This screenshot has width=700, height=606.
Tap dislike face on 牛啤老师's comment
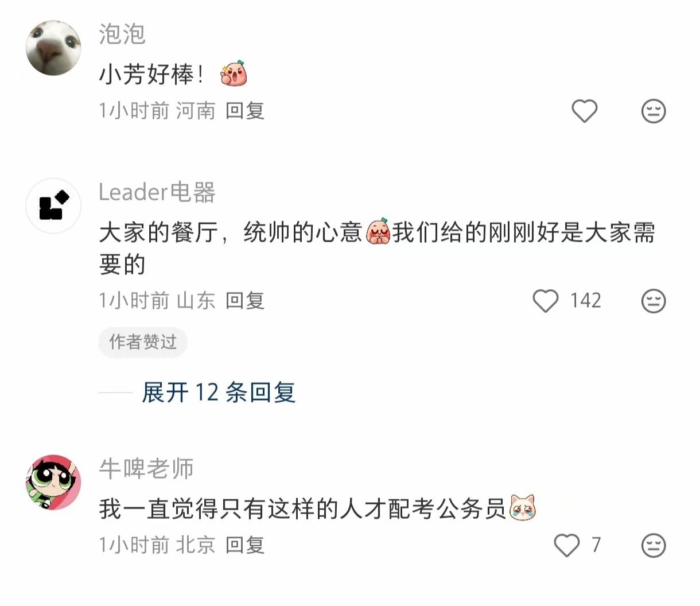point(653,545)
